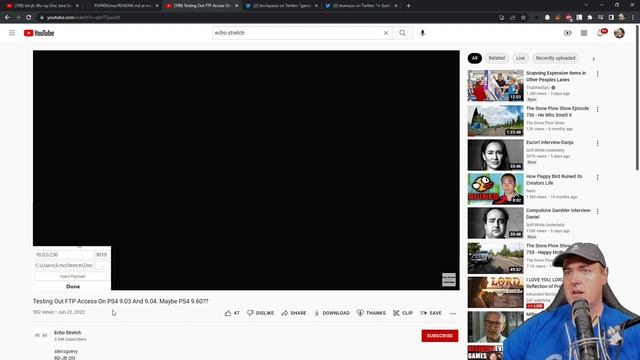Send a THANKS heart to the creator
This screenshot has width=640, height=360.
(371, 313)
